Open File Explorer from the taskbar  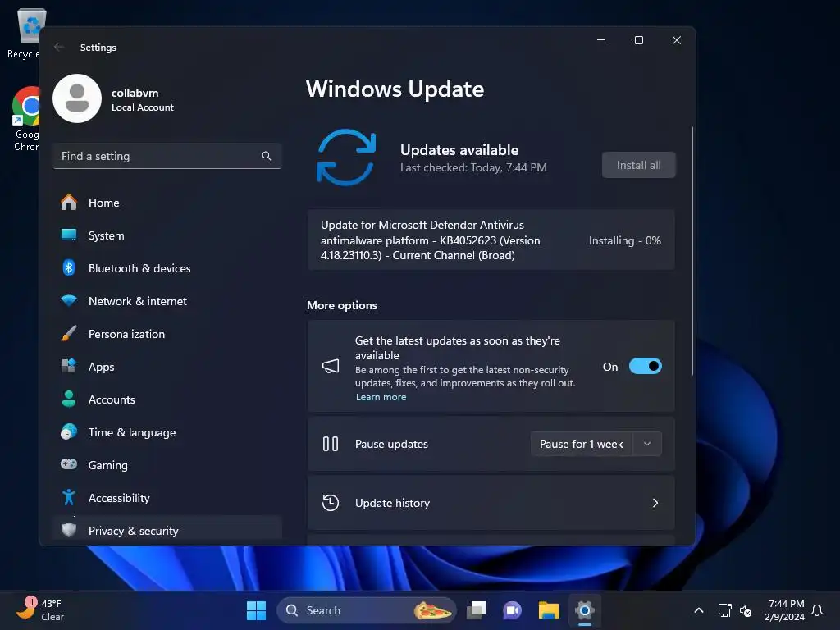549,610
